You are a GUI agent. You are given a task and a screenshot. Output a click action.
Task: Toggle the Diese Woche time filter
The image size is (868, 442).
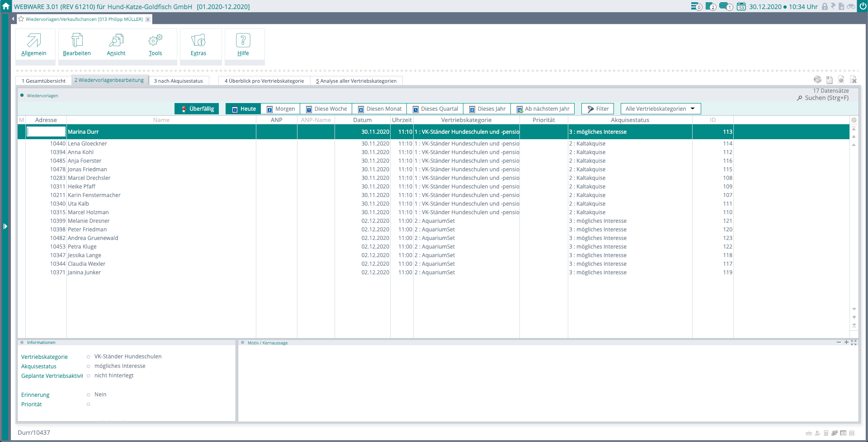point(326,109)
